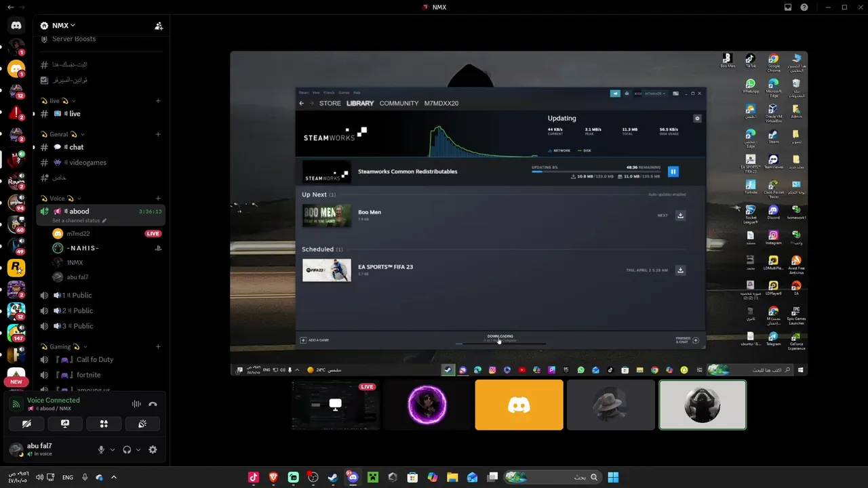Select the live stream thumbnail tile

click(335, 405)
